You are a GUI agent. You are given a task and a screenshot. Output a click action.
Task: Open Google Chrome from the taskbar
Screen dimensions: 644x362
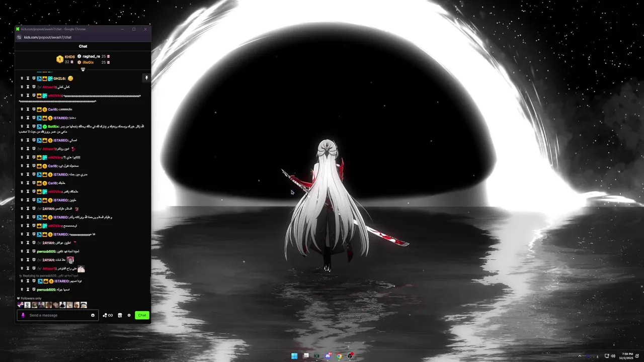pos(339,356)
